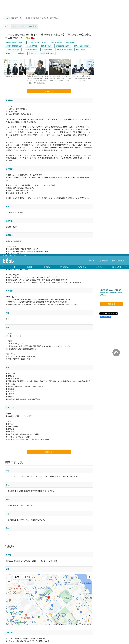Select 新着求人 in the navigation bar
This screenshot has height=644, width=129.
30,267
